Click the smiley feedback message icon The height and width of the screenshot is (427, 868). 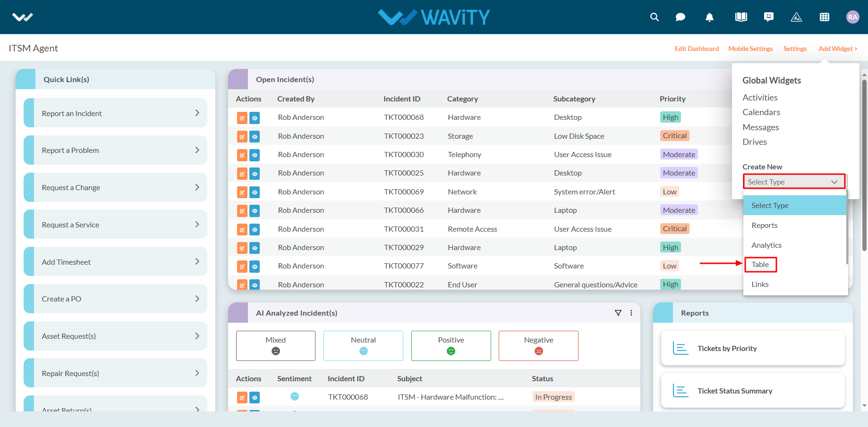769,17
